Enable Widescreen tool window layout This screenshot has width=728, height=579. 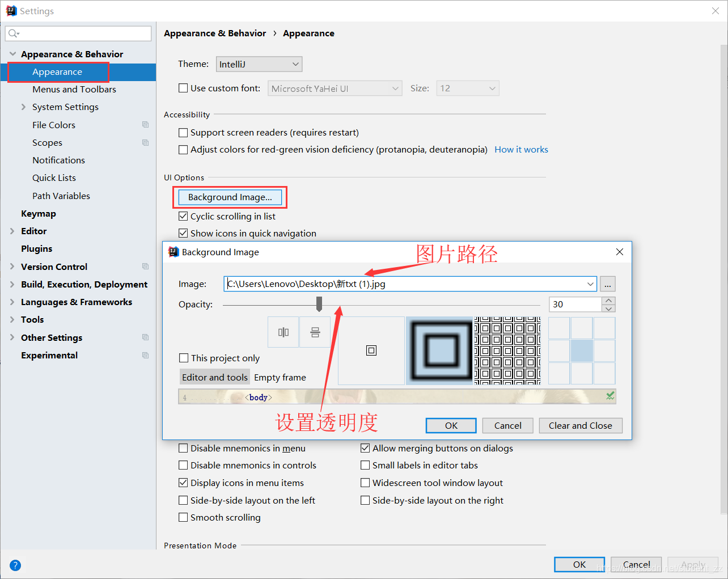click(365, 483)
